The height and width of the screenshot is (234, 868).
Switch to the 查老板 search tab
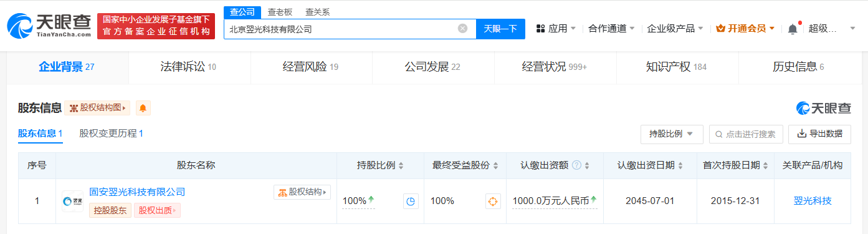[x=280, y=12]
